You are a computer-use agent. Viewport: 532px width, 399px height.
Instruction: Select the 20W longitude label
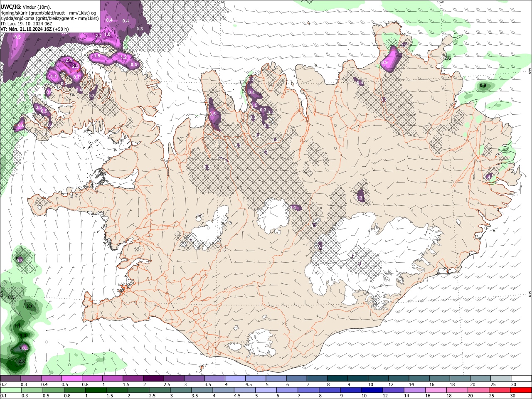[x=221, y=2]
